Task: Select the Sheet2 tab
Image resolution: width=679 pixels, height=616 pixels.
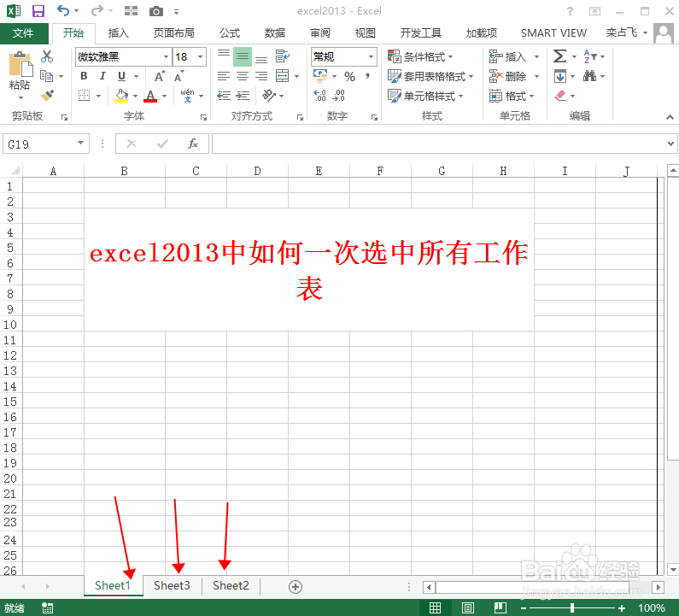Action: click(231, 586)
